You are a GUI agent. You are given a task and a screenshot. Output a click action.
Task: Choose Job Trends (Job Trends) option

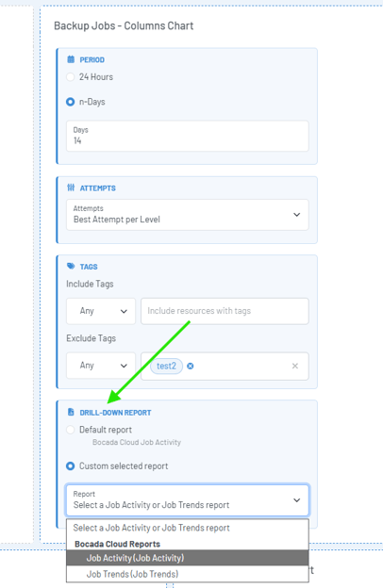point(188,574)
